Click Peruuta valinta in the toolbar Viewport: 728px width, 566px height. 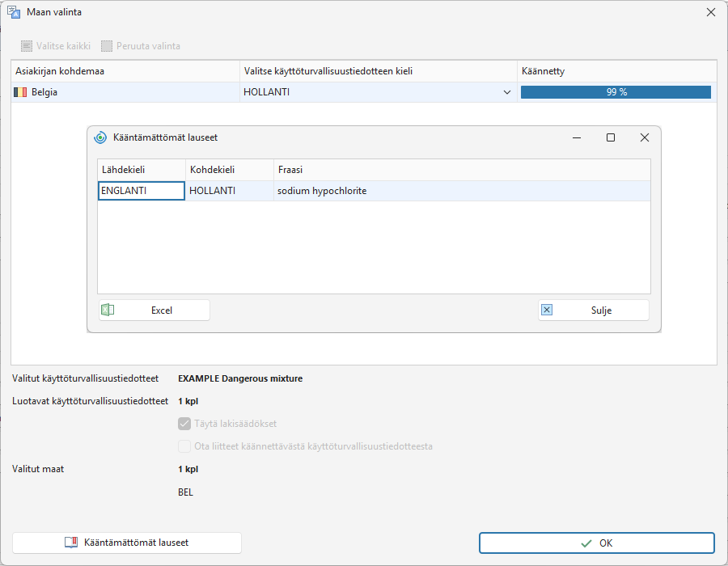[141, 46]
